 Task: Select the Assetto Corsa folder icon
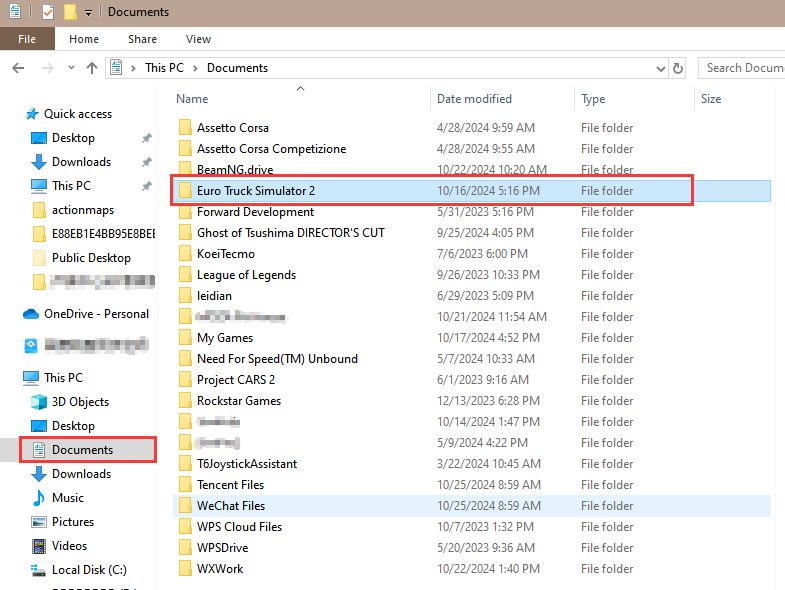pos(185,128)
